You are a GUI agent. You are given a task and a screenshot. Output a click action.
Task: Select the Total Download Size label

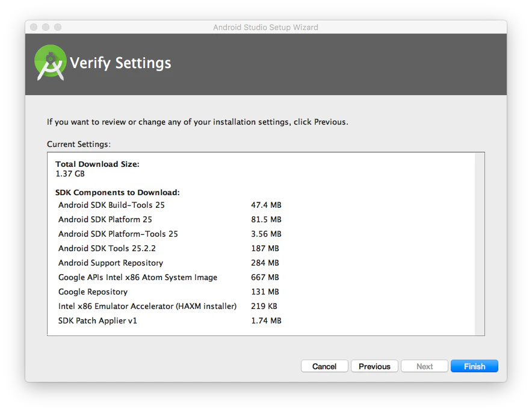click(97, 164)
